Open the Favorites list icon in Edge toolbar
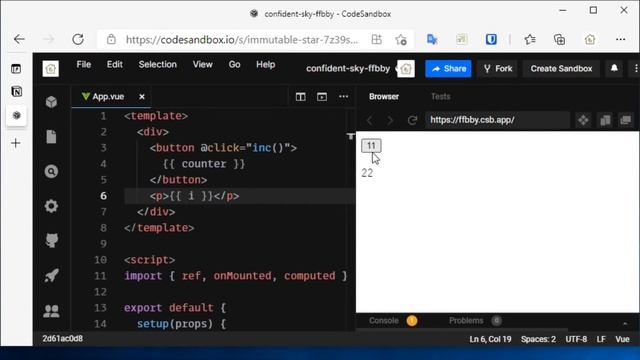Image resolution: width=640 pixels, height=360 pixels. [x=530, y=40]
